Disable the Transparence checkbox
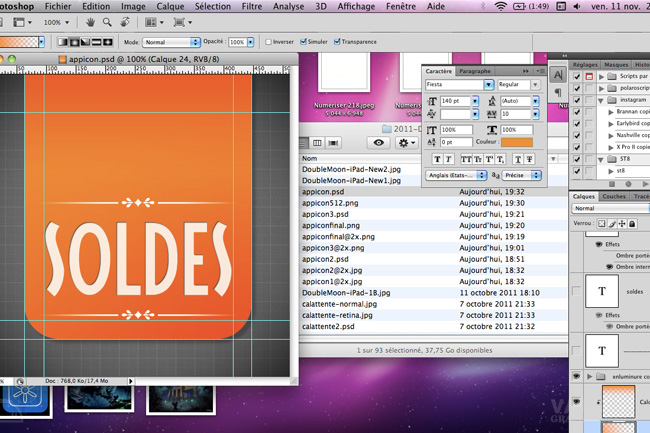Viewport: 650px width, 433px height. tap(337, 42)
